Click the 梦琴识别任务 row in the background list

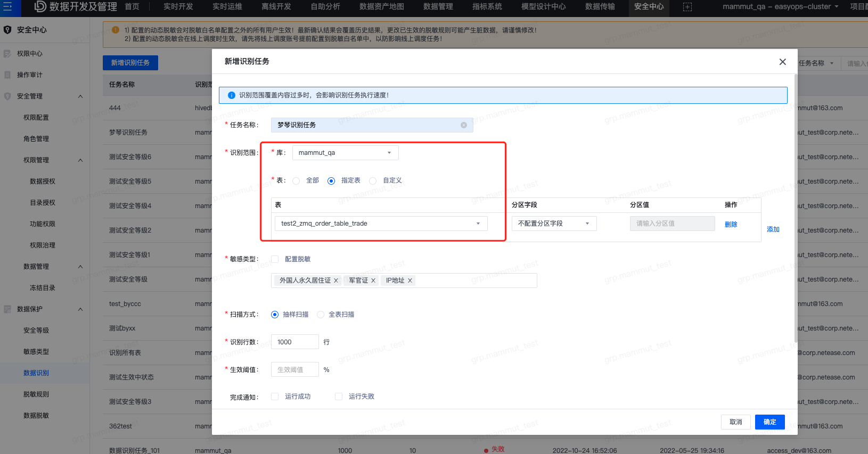[128, 133]
